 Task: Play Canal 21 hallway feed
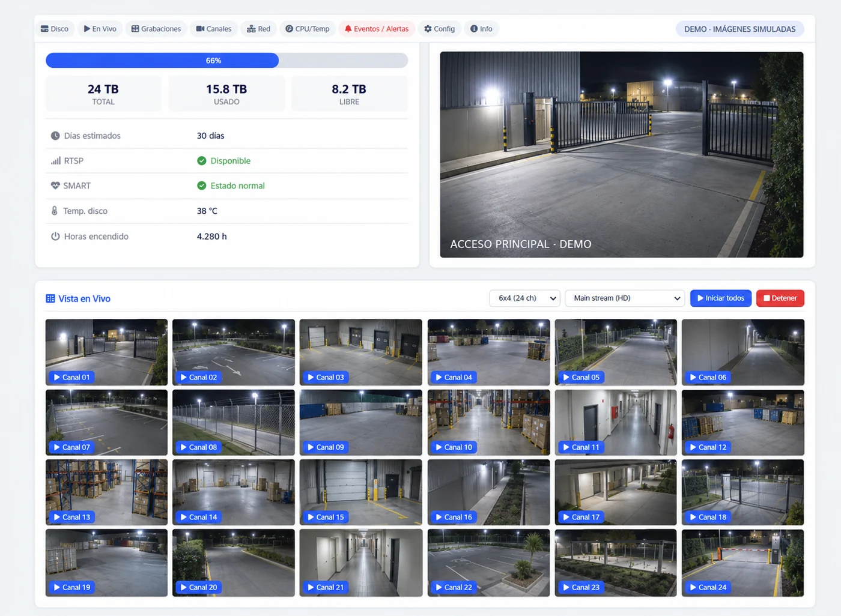pos(326,587)
